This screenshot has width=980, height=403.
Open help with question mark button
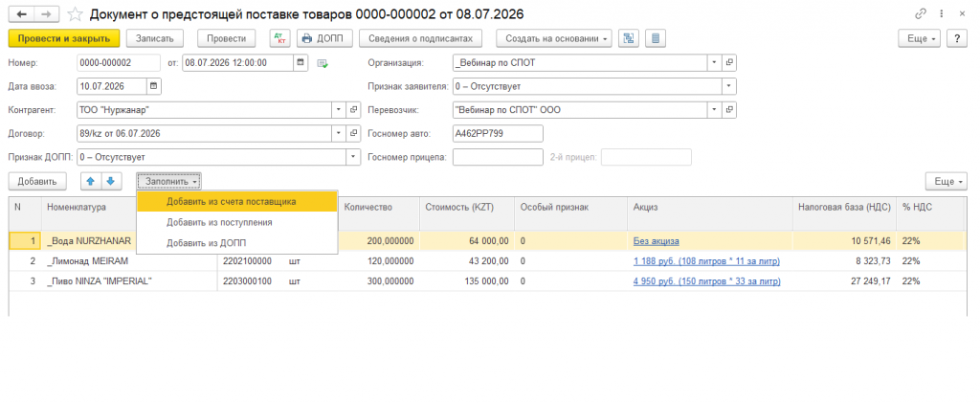coord(957,38)
